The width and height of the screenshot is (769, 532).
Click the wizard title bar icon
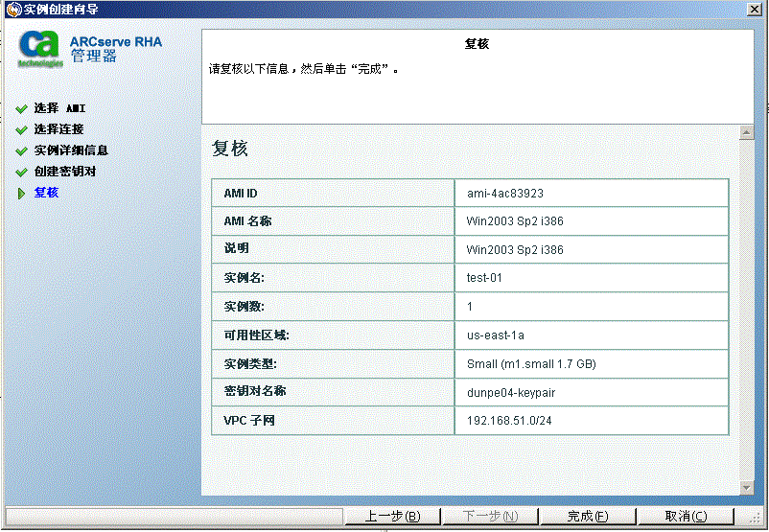point(13,9)
